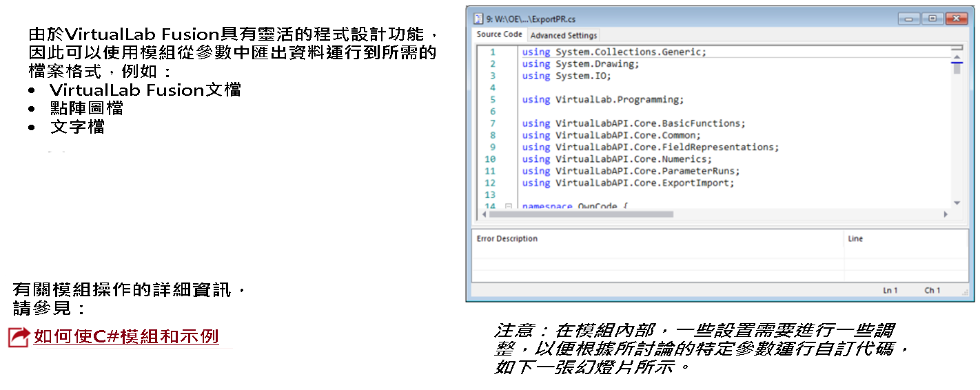Click the red arrow icon beside link
The image size is (980, 390).
[19, 337]
